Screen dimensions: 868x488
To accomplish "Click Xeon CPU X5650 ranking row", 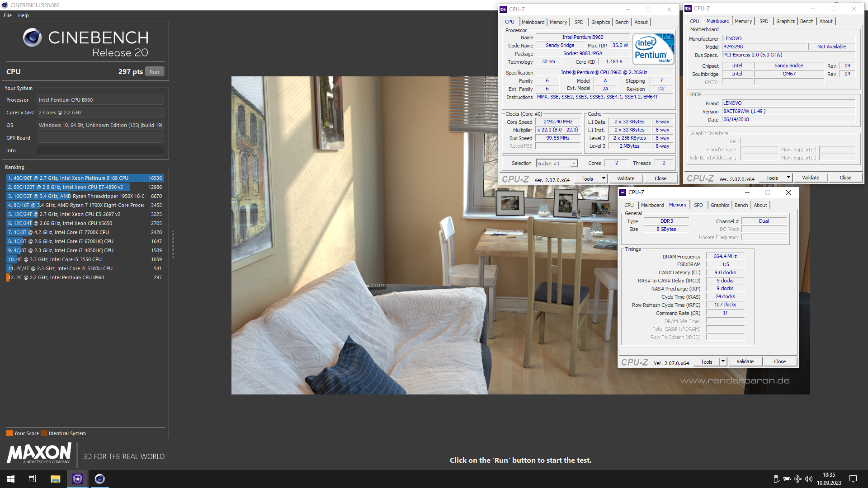I will point(85,223).
